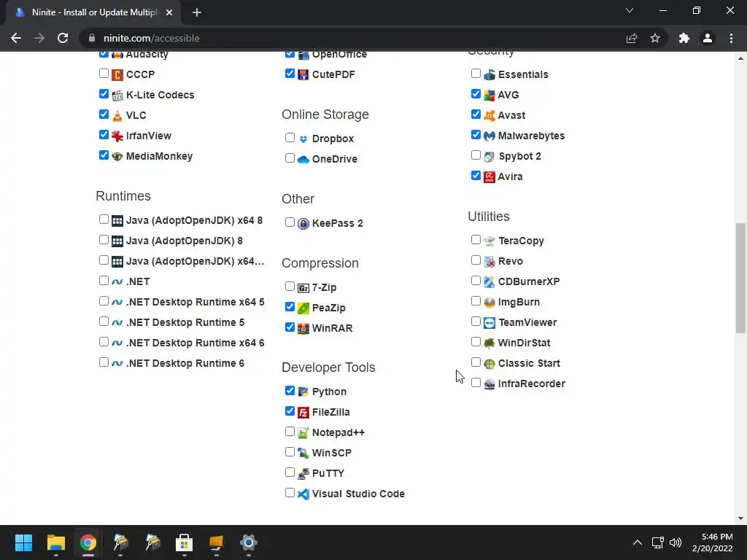
Task: Click the Notepad++ icon
Action: [303, 433]
